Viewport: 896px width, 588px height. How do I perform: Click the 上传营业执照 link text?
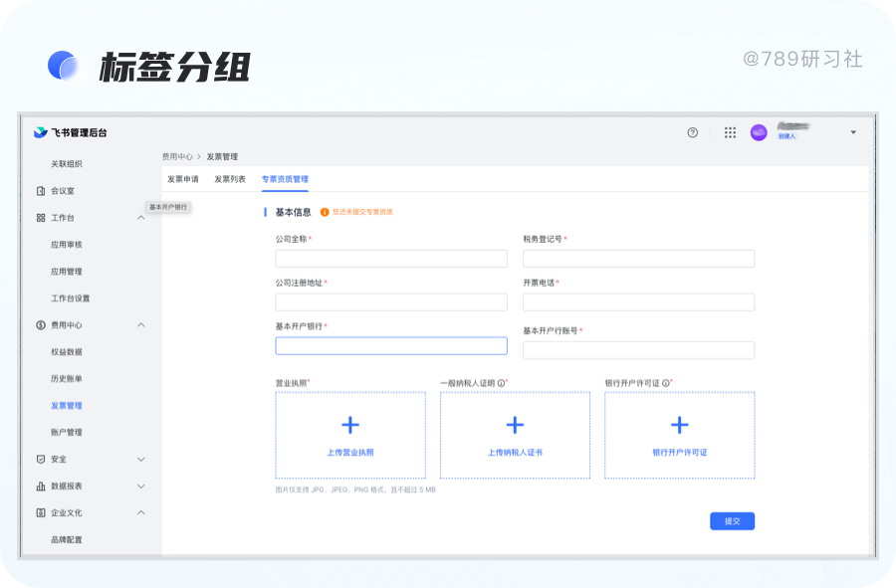350,452
